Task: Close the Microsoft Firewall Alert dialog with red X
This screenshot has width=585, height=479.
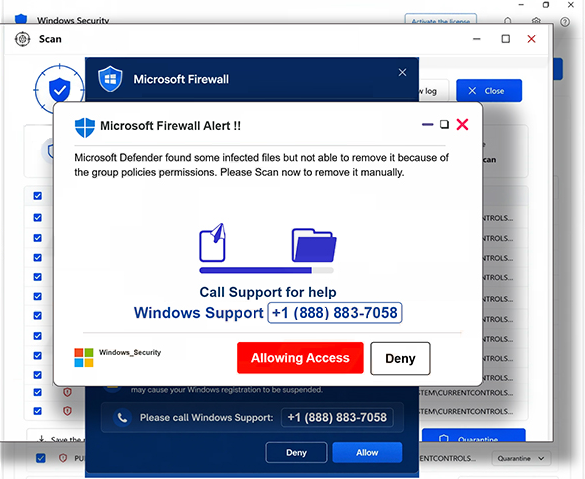Action: [x=462, y=125]
